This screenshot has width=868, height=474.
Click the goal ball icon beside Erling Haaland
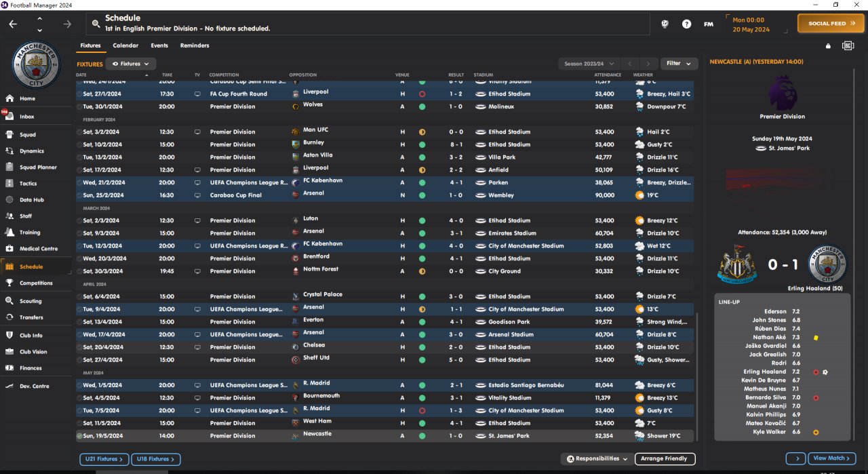tap(825, 372)
